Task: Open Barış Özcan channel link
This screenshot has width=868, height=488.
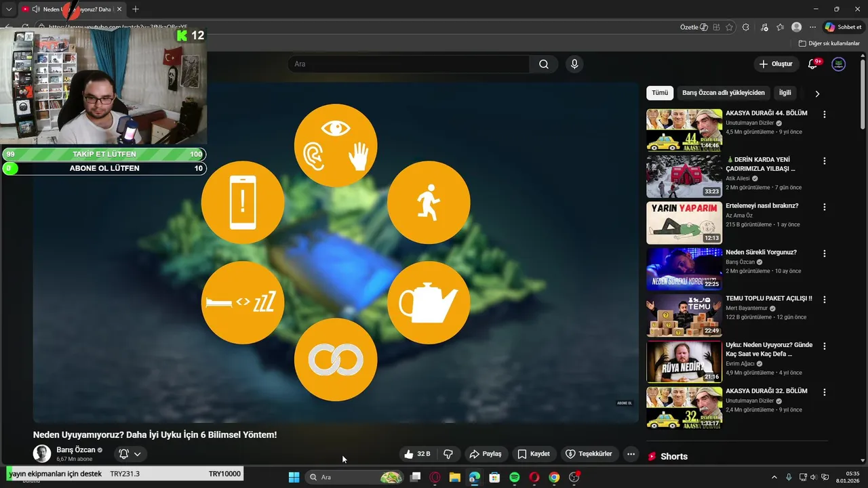Action: 76,450
